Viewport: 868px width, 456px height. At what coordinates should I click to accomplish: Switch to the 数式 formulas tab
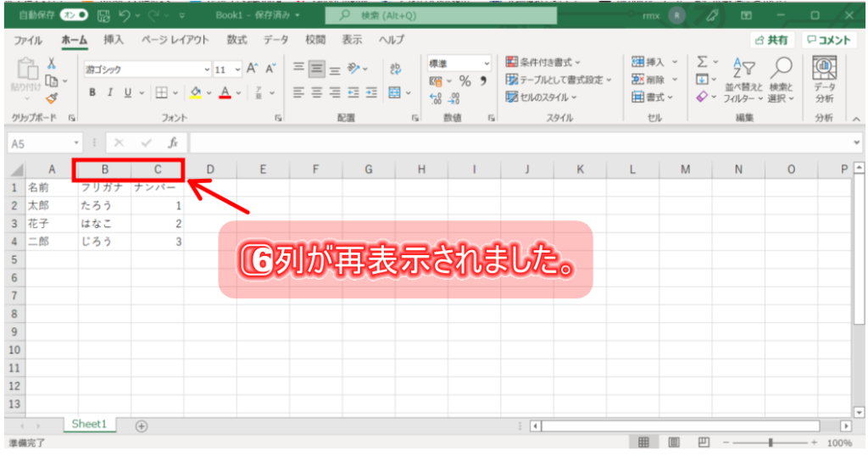236,40
